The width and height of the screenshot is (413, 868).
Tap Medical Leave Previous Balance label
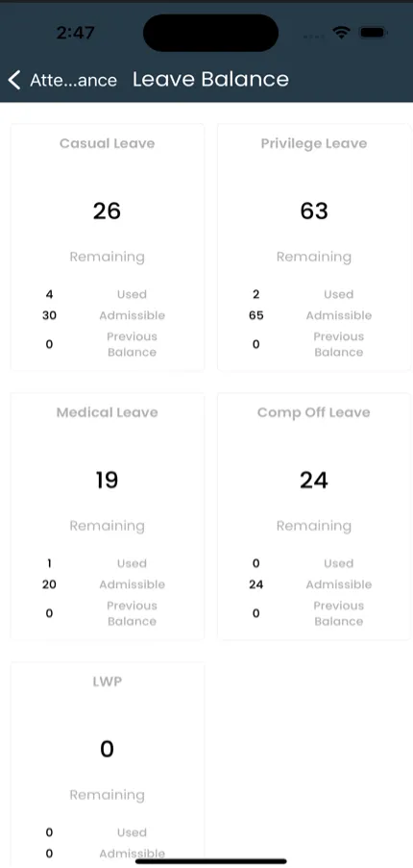pyautogui.click(x=133, y=613)
